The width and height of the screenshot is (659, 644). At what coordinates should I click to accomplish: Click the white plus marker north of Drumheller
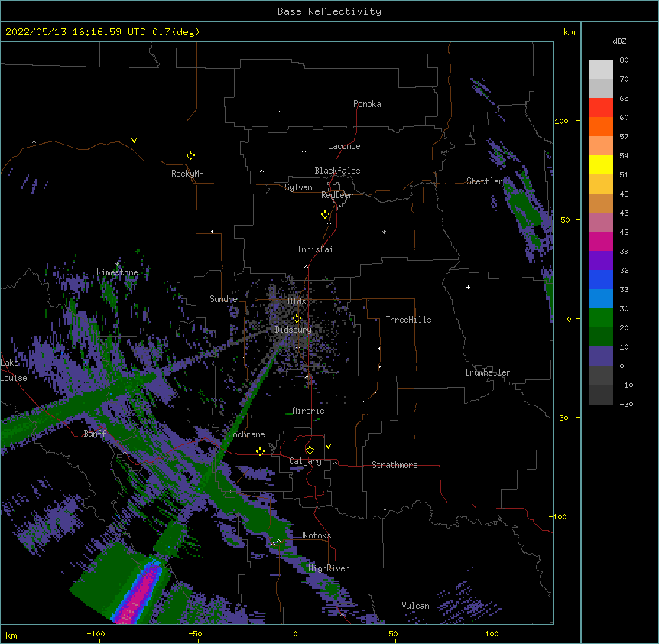pyautogui.click(x=468, y=287)
